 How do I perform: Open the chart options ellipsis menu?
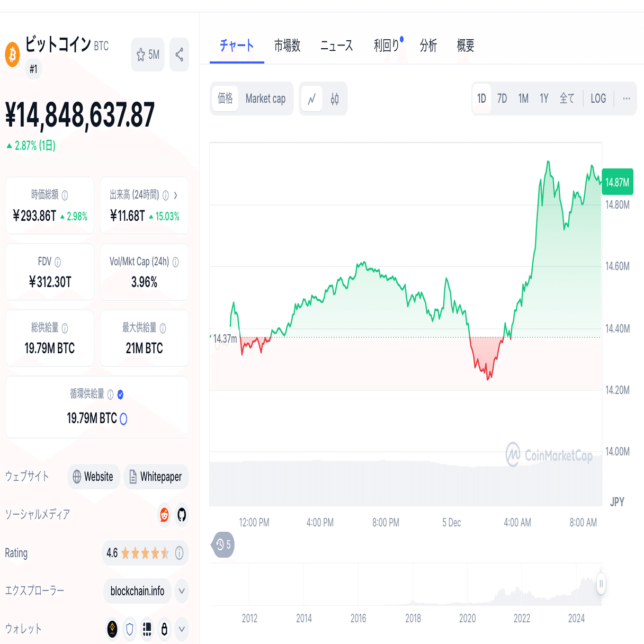[626, 99]
